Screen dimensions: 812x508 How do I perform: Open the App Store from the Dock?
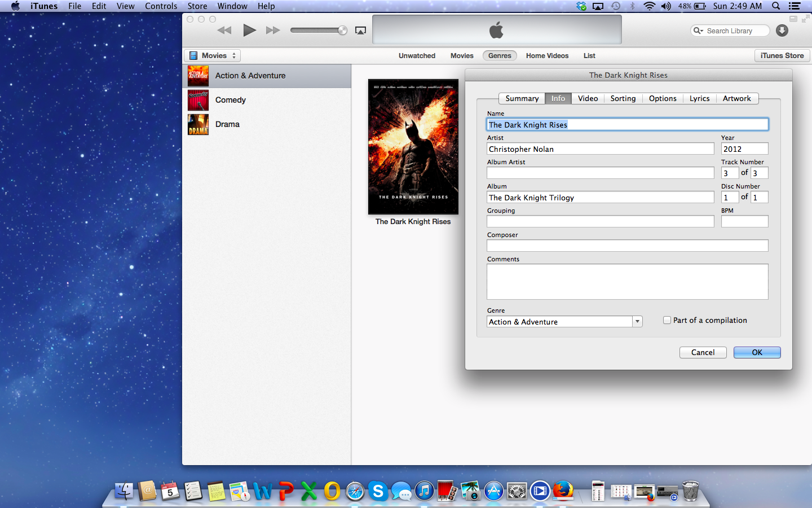[x=494, y=491]
